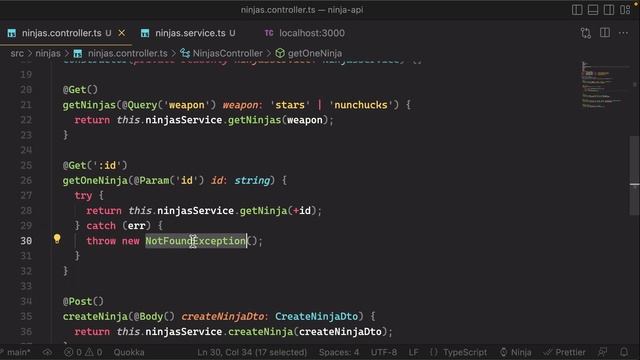Open errors and warnings count
Image resolution: width=640 pixels, height=360 pixels.
[83, 352]
